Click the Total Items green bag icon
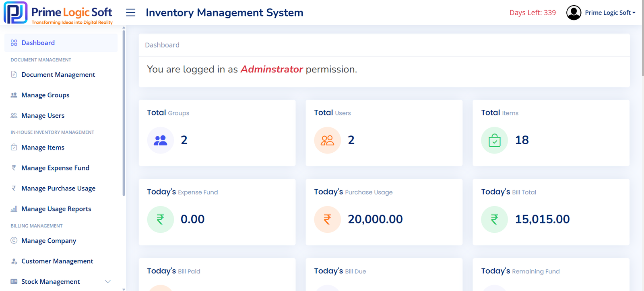This screenshot has height=291, width=644. (495, 140)
